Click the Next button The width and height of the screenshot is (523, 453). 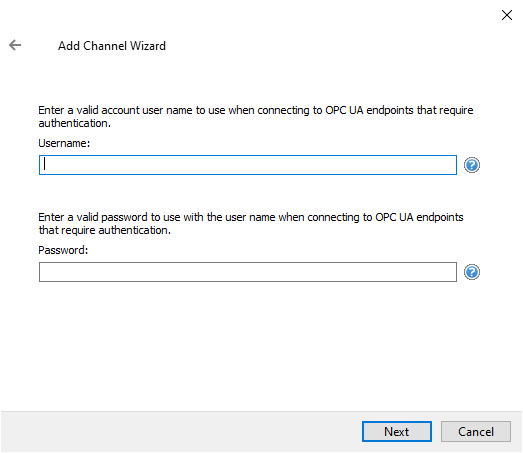pos(397,431)
